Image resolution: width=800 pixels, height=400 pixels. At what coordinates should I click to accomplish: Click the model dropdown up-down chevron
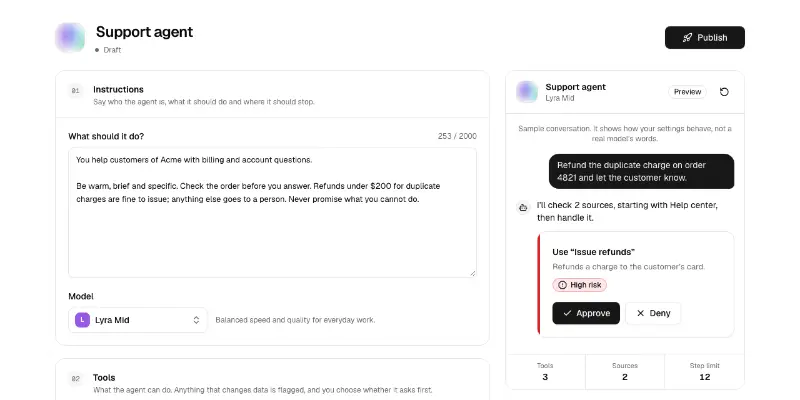pos(196,320)
